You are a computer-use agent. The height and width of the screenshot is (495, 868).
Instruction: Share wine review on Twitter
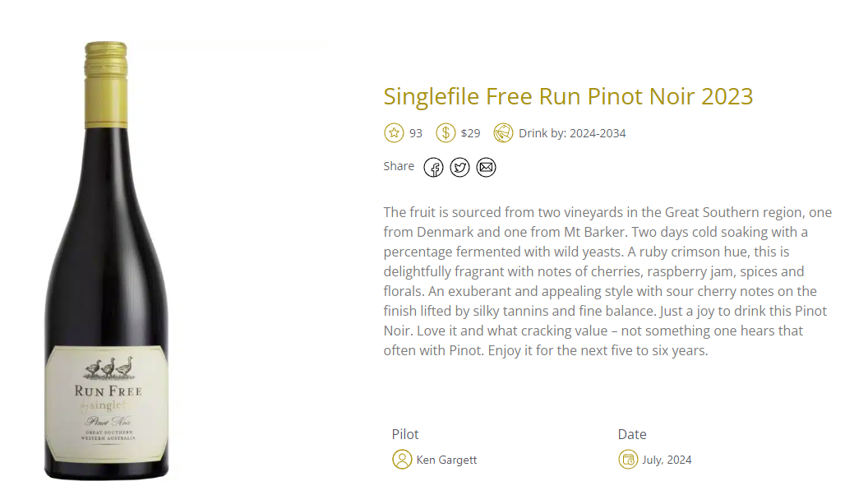[459, 167]
